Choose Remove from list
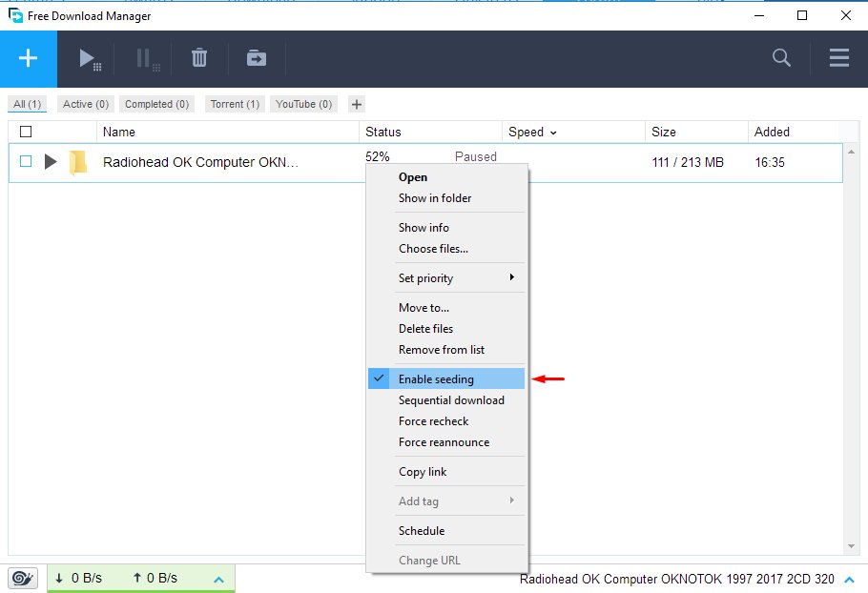 click(446, 350)
